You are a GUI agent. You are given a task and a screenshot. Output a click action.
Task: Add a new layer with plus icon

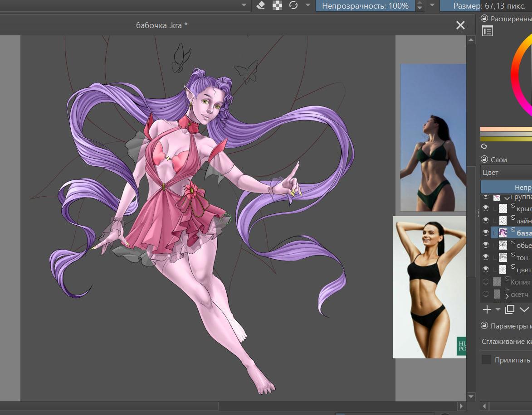point(487,309)
